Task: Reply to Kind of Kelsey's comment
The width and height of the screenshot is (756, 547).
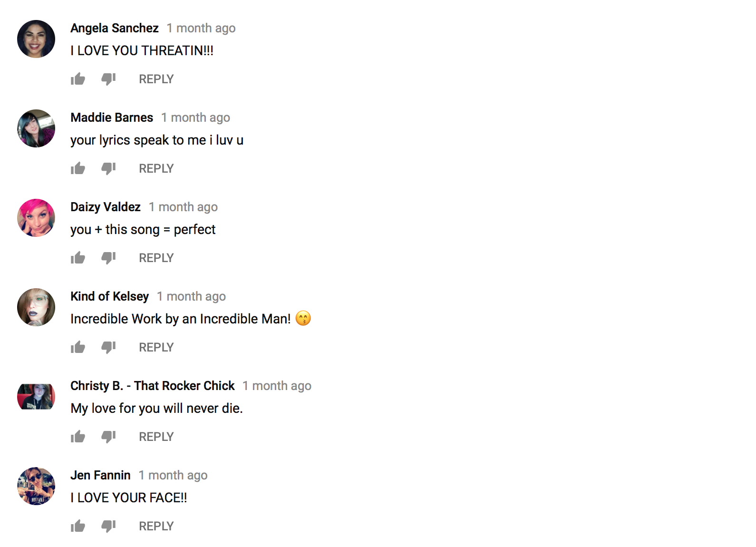Action: coord(156,347)
